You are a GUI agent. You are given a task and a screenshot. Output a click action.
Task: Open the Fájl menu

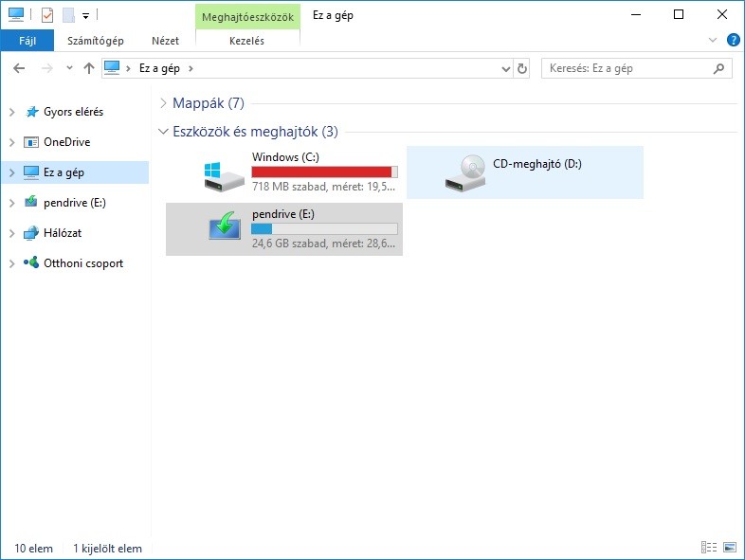27,41
